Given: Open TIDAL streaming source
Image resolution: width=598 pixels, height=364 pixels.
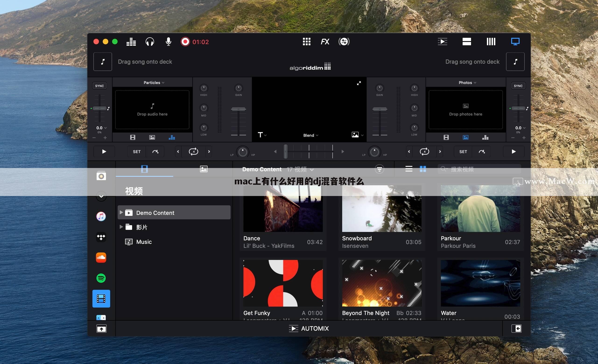Looking at the screenshot, I should click(101, 237).
